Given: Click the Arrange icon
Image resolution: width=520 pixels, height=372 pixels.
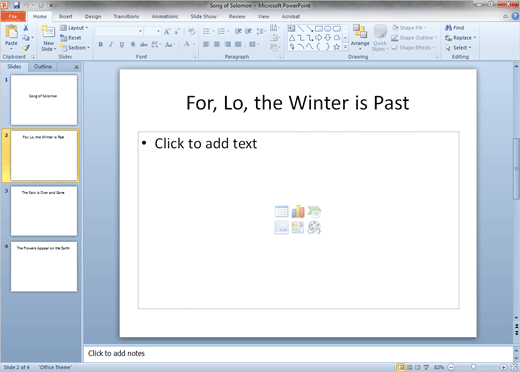Looking at the screenshot, I should 360,32.
